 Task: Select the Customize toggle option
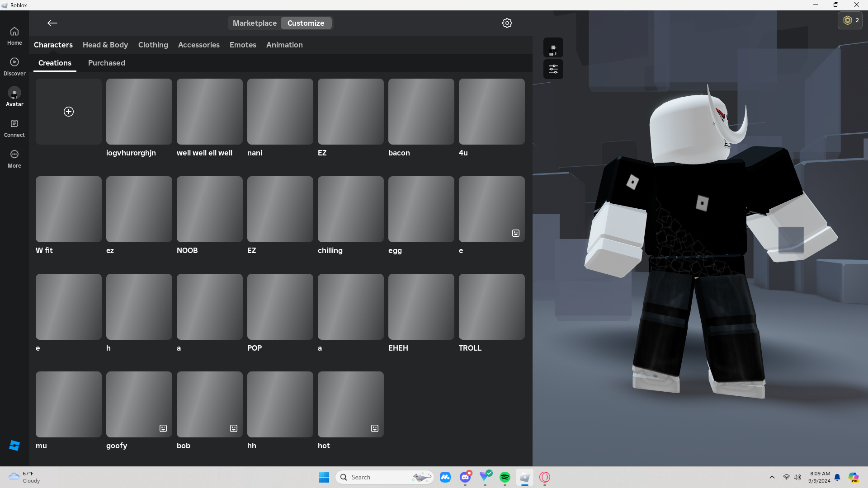(x=306, y=23)
